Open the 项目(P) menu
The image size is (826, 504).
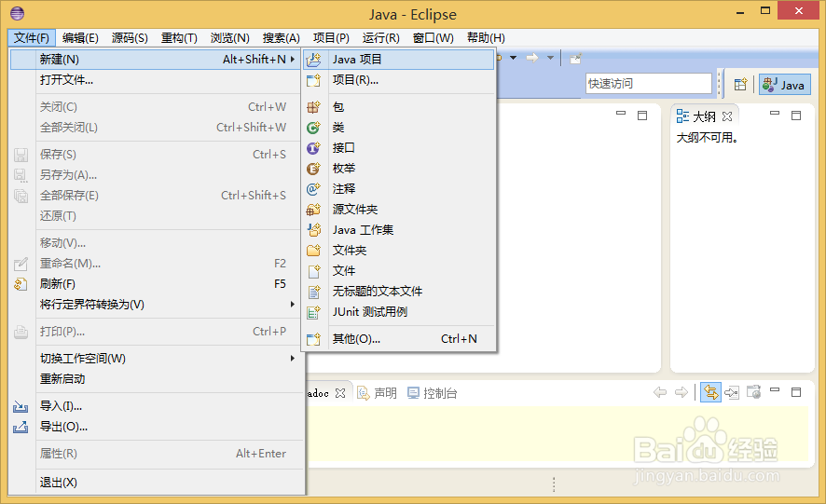coord(331,38)
